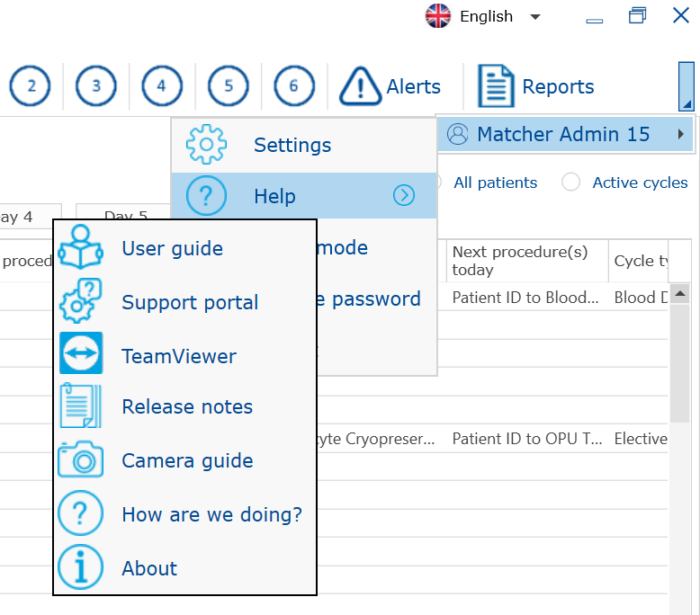The image size is (700, 615).
Task: Go to workflow step 4 circle
Action: tap(162, 86)
